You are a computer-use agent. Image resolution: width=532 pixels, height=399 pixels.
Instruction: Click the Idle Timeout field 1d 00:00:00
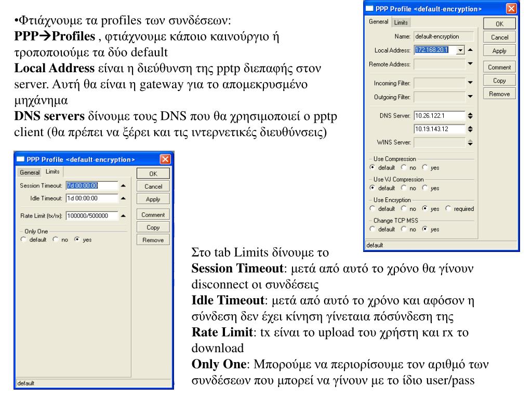[x=92, y=198]
